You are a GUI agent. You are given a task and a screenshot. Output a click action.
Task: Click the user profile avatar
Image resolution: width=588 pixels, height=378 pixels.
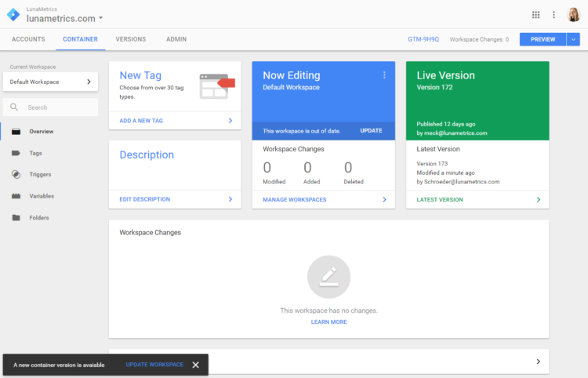pos(573,15)
